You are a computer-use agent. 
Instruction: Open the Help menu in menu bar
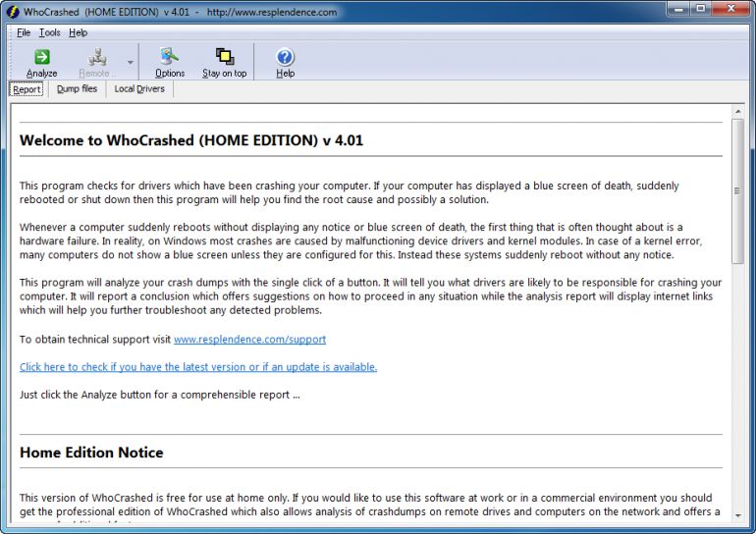click(x=79, y=32)
